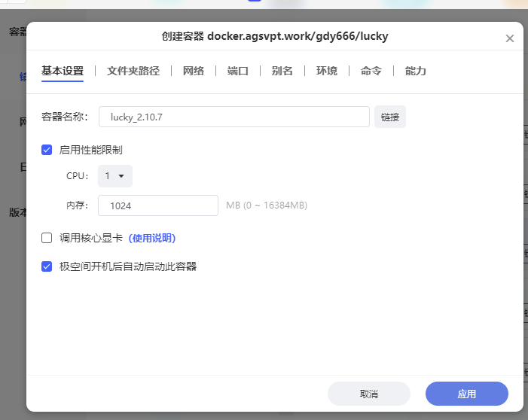Expand the CPU count dropdown
The image size is (528, 420).
tap(115, 176)
